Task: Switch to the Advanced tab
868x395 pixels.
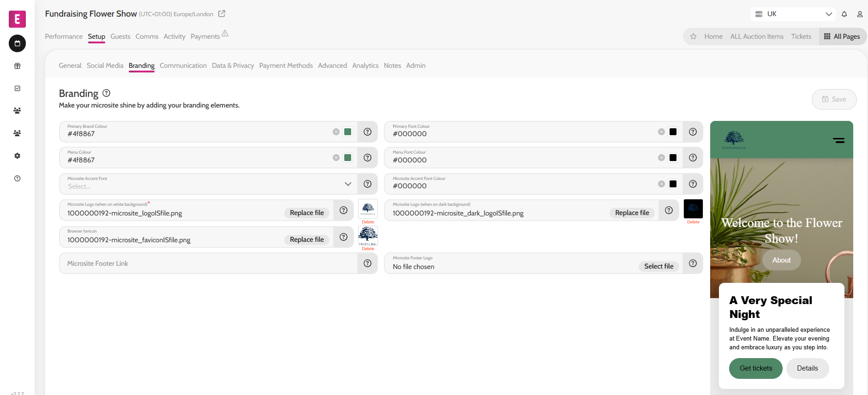Action: pyautogui.click(x=332, y=66)
